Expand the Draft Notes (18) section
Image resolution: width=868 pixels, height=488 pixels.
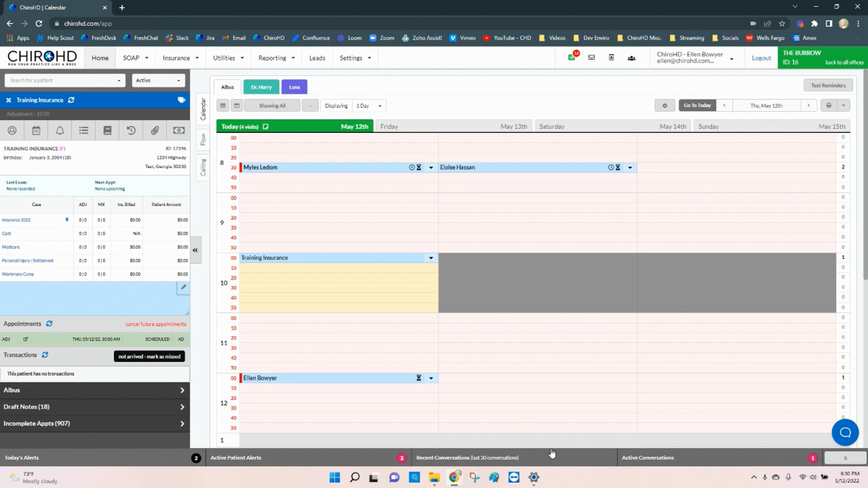[x=95, y=407]
